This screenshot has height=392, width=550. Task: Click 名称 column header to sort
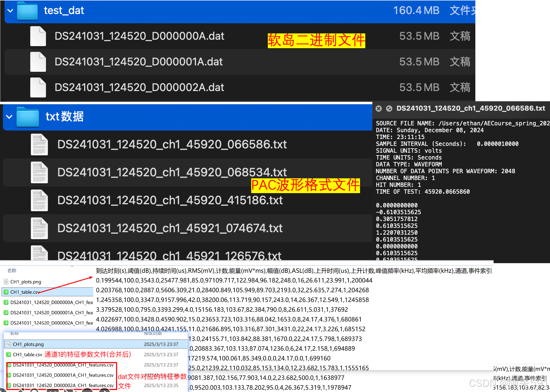tap(12, 271)
